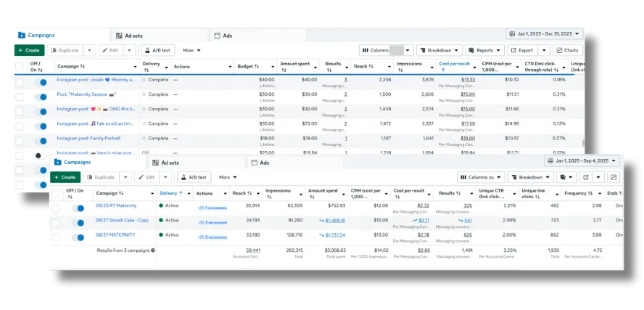Switch to the Ad sets tab in top panel
Viewport: 644px width, 310px height.
(x=133, y=36)
